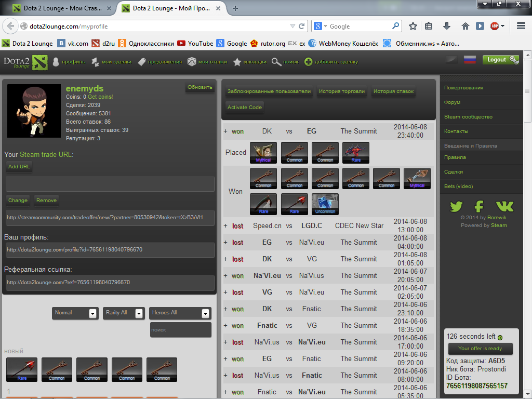Click the green Logout button
Screen dimensions: 532x399
[x=500, y=60]
